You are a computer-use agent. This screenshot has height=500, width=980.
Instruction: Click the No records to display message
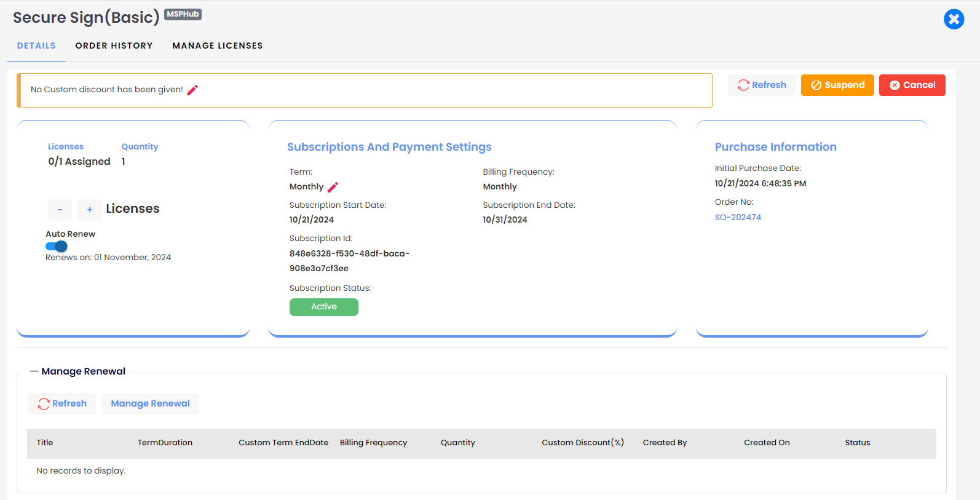(81, 471)
